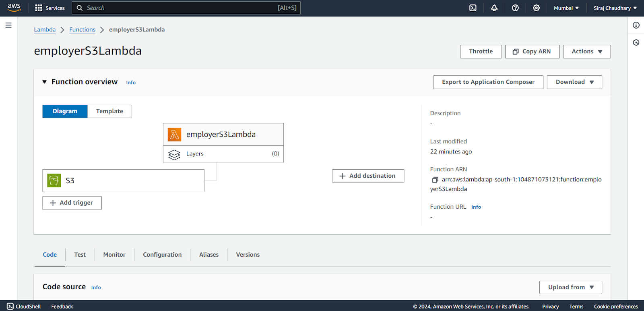Click Info link beside Function overview

pyautogui.click(x=131, y=83)
